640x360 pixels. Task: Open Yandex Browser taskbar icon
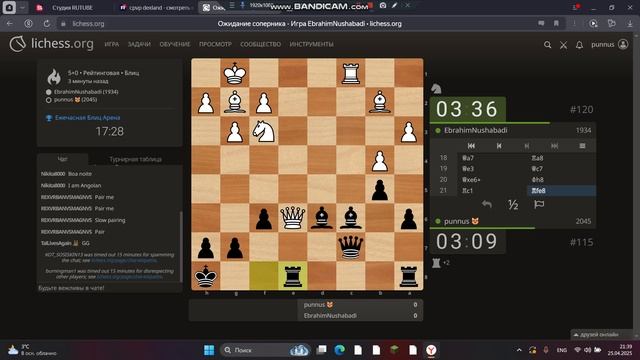[x=431, y=350]
